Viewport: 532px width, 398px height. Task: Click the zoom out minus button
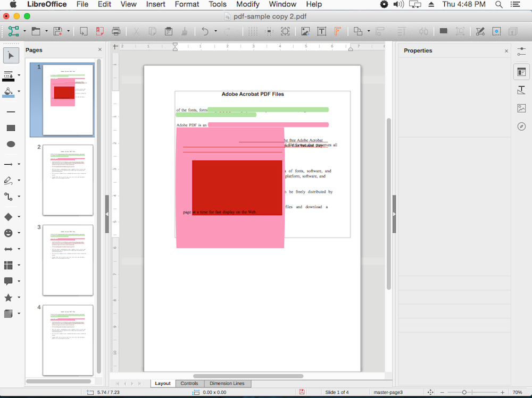(x=442, y=392)
